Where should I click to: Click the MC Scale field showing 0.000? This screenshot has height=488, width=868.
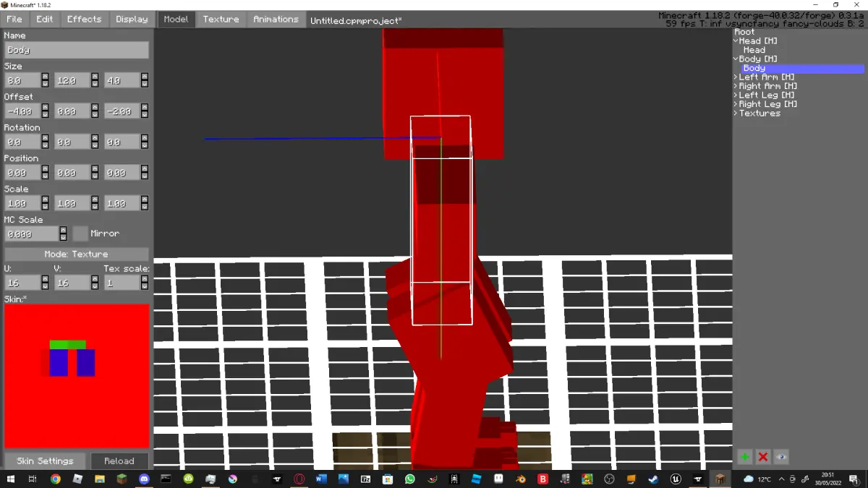(31, 234)
